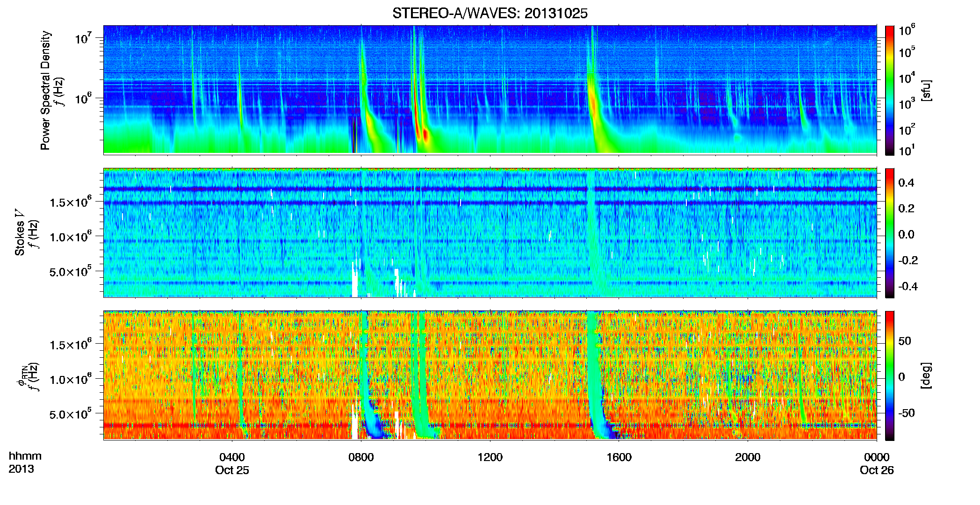
Task: Click the power spectral density spectrogram panel
Action: [x=490, y=90]
